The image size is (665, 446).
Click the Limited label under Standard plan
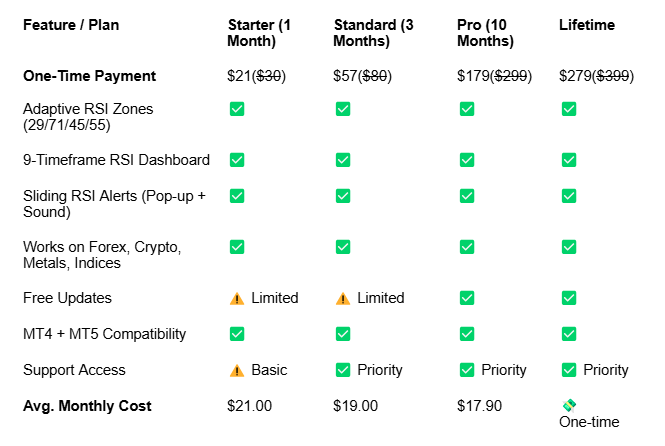coord(380,298)
